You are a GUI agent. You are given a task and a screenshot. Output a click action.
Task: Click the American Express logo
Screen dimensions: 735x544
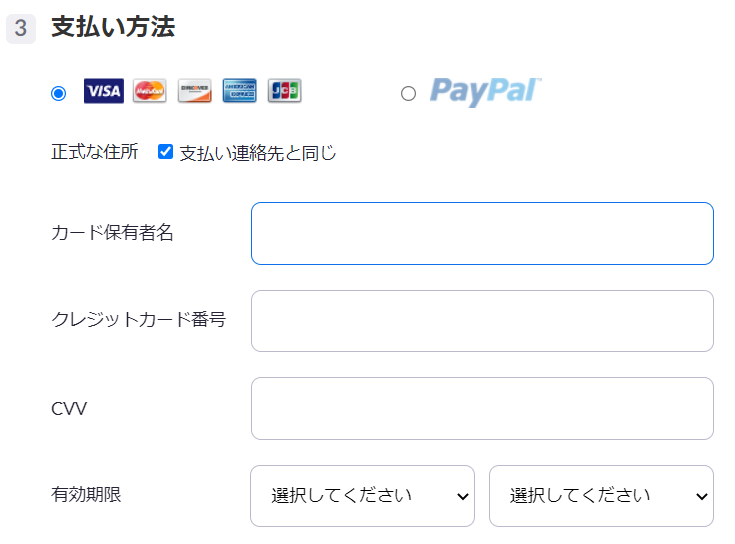click(239, 92)
